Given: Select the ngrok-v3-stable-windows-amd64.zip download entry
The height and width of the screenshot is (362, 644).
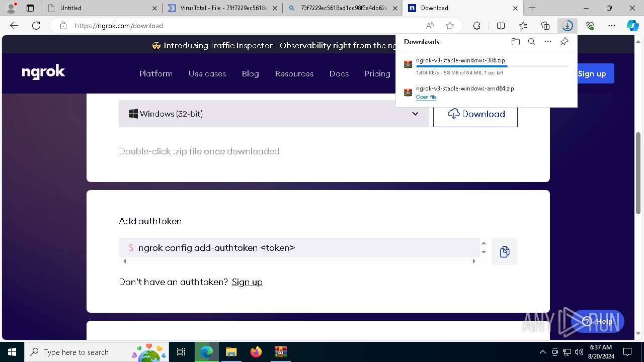Looking at the screenshot, I should click(x=487, y=93).
